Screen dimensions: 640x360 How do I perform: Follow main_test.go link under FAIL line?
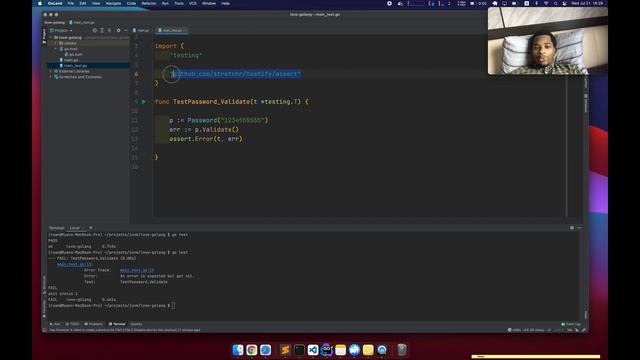[x=74, y=264]
